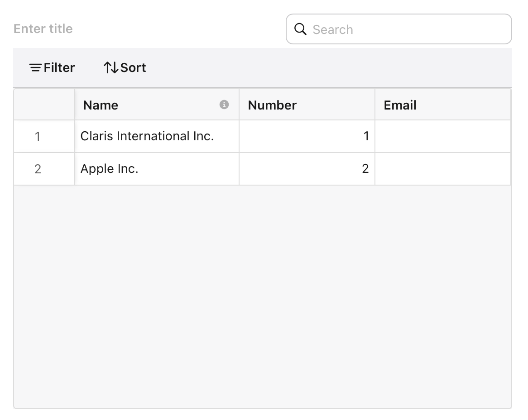Open the Sort options
Viewport: 528px width, 420px height.
(124, 67)
